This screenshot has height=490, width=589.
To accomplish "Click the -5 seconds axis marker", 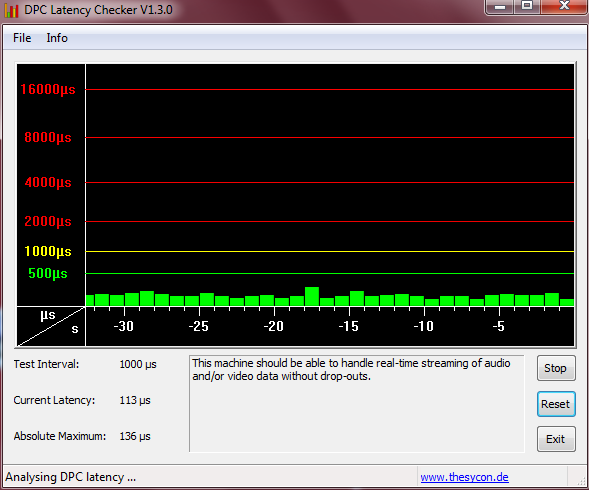I will coord(498,326).
